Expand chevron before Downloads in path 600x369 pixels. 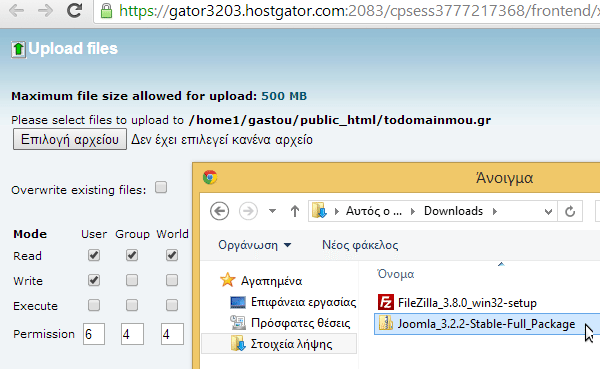click(x=412, y=211)
